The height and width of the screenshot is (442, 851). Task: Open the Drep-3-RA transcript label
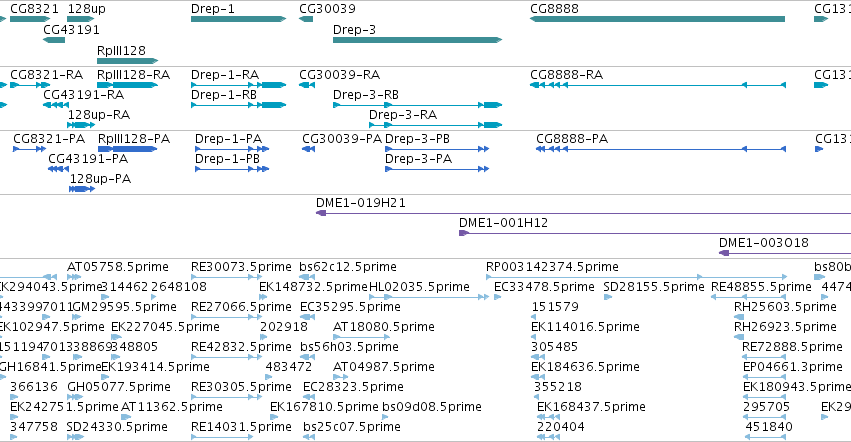click(x=403, y=115)
